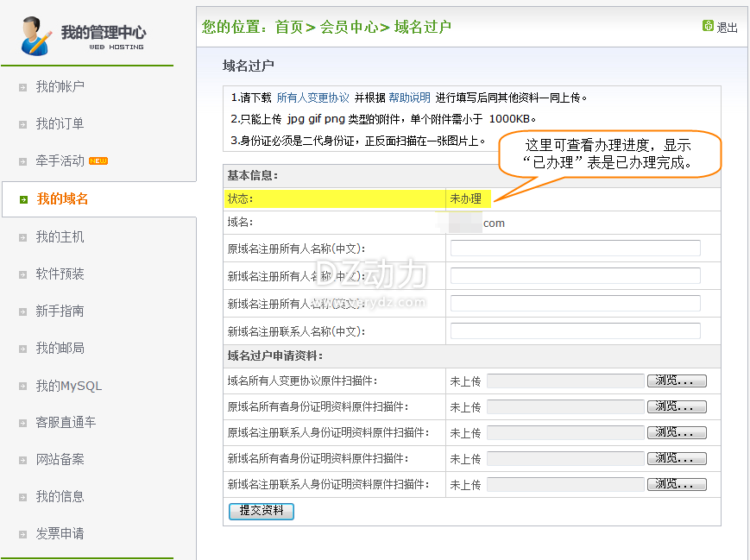Viewport: 750px width, 560px height.
Task: Browse file for 新域名注册联系人身份证明资料
Action: pyautogui.click(x=677, y=484)
